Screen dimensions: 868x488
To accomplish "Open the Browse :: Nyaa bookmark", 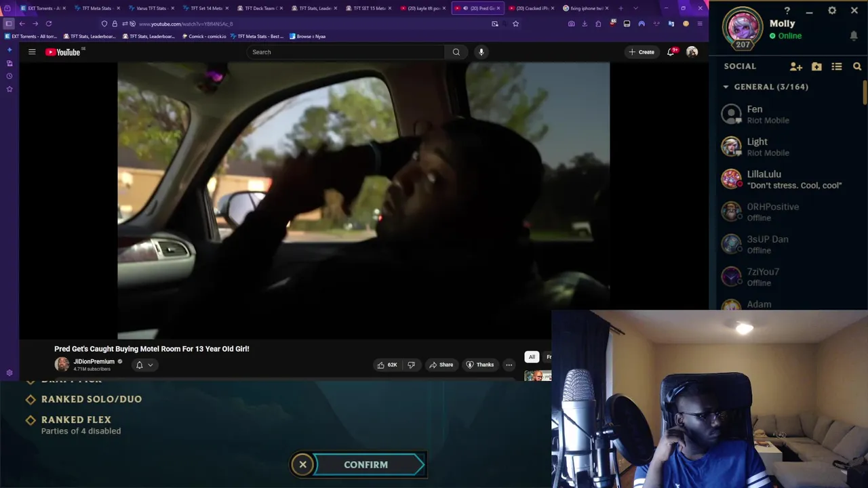I will tap(307, 37).
